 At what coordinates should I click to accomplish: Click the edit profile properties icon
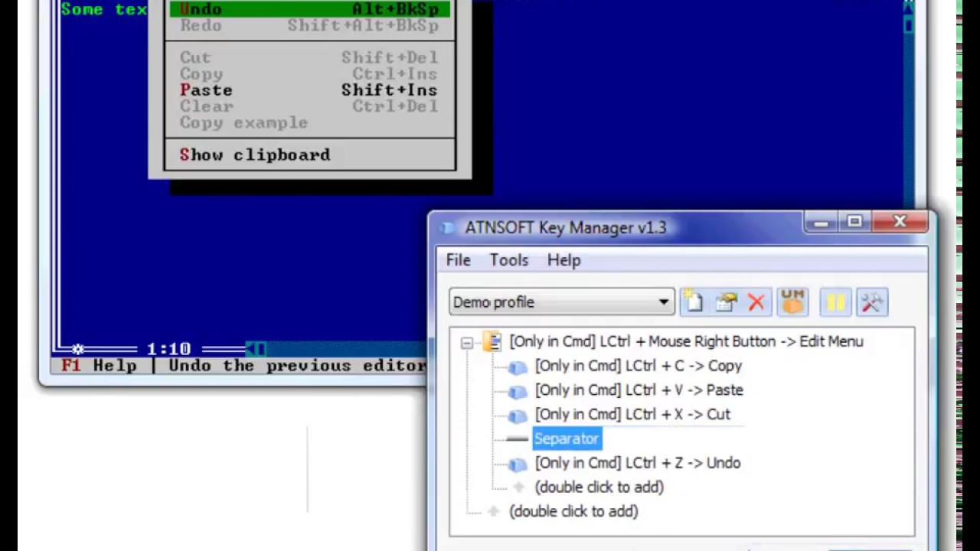pyautogui.click(x=725, y=302)
